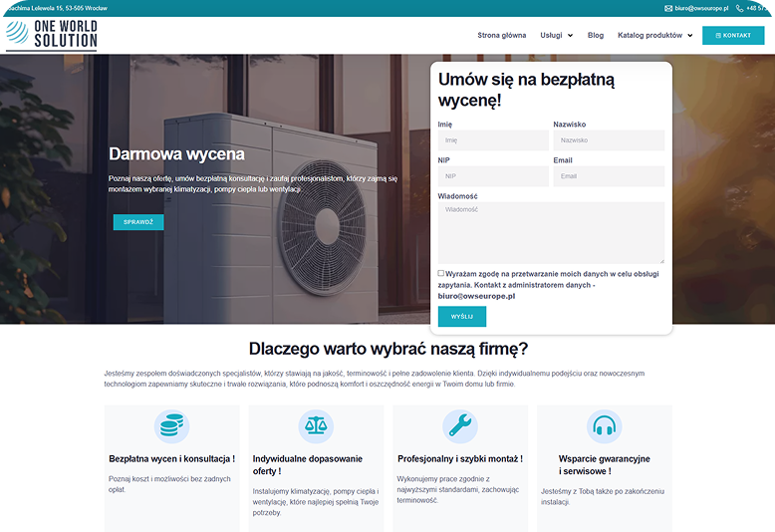This screenshot has height=532, width=775.
Task: Submit the form with WYŚLIJ button
Action: click(x=462, y=317)
